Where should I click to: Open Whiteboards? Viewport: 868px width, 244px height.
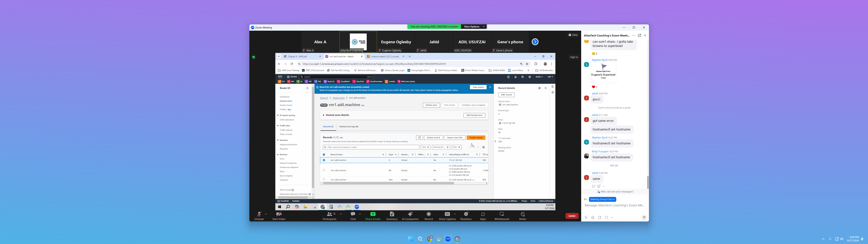502,214
